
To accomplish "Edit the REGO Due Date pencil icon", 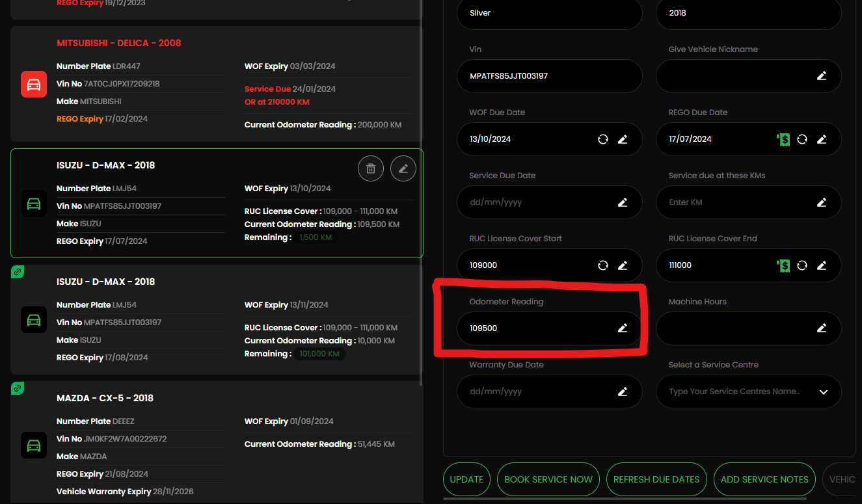I will pyautogui.click(x=822, y=139).
